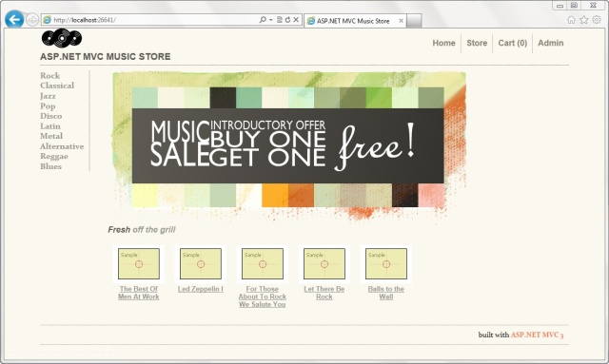Close the ASP.NET MVC Music Store tab

401,21
